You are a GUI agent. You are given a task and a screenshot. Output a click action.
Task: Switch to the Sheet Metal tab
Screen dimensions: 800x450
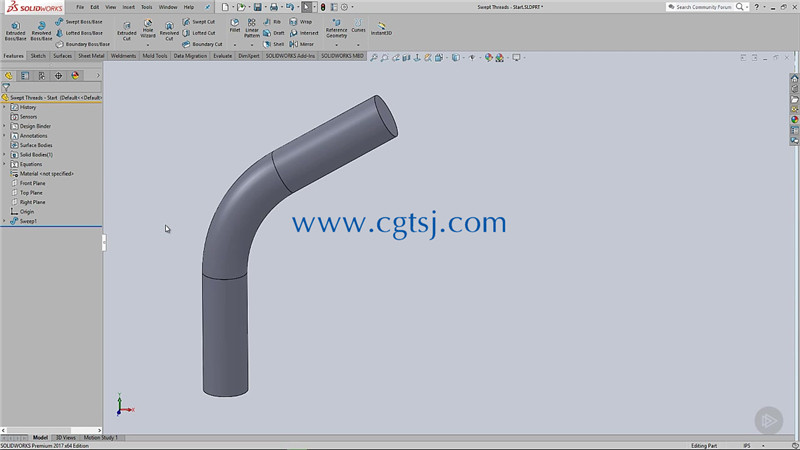click(x=91, y=56)
